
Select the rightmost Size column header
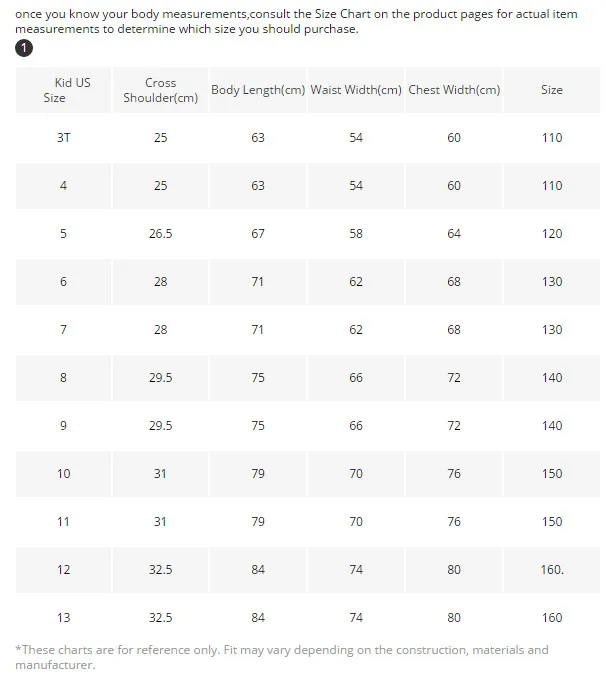tap(552, 90)
